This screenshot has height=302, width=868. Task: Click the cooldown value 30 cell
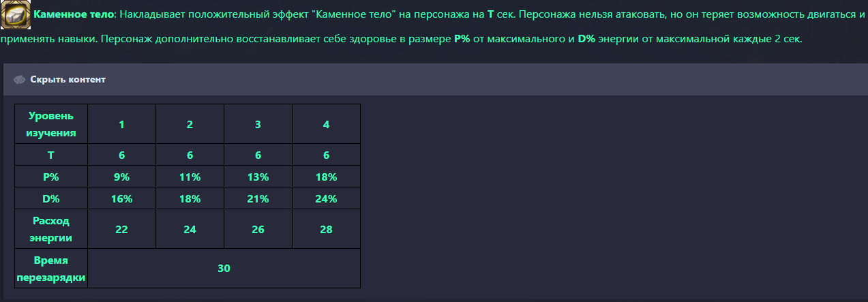[x=224, y=269]
